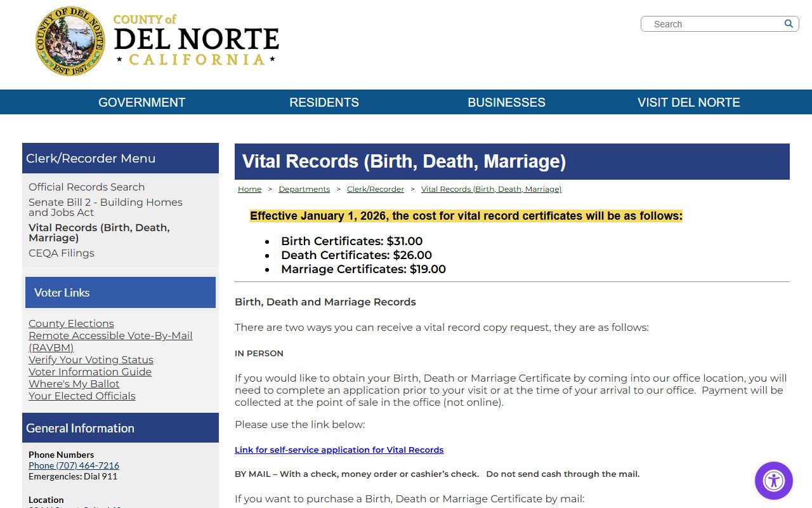Image resolution: width=812 pixels, height=508 pixels.
Task: Click Vital Records breadcrumb link
Action: click(491, 189)
